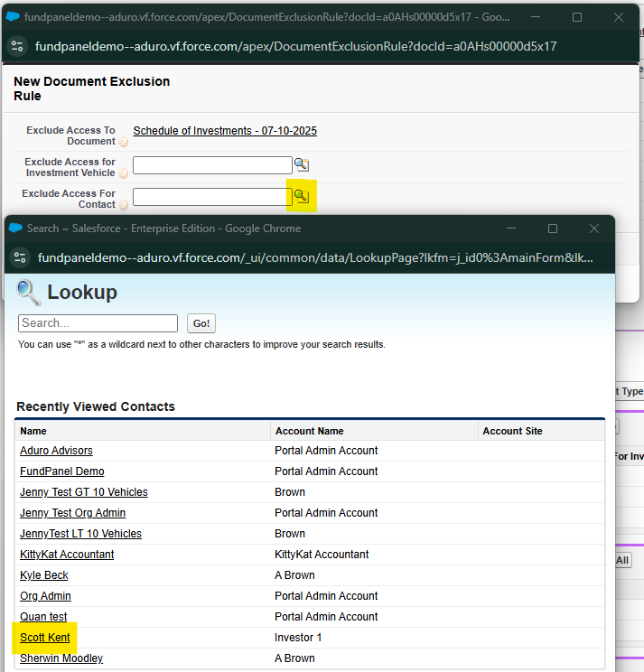Open site info icon in Document Exclusion Rule window
The width and height of the screenshot is (644, 672).
coord(17,46)
